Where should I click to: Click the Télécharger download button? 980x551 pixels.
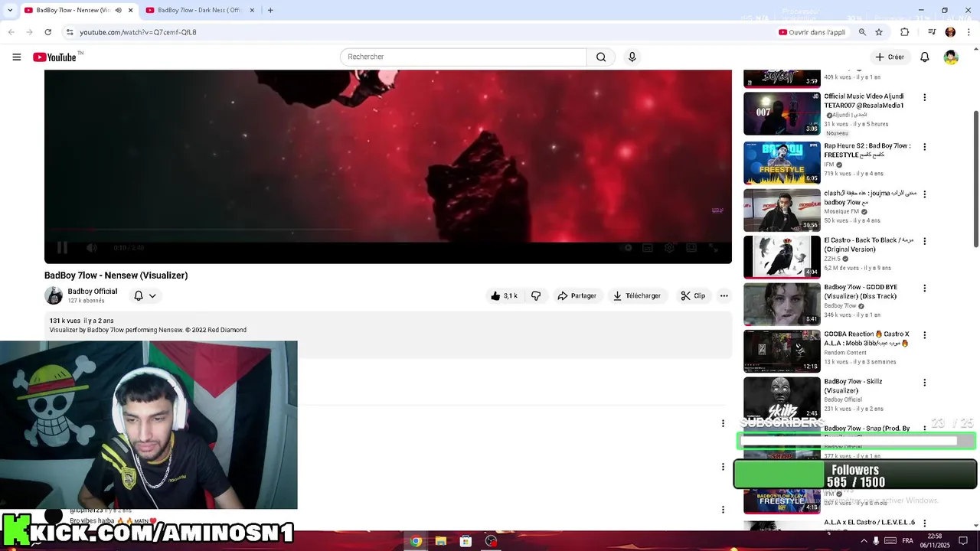tap(637, 295)
